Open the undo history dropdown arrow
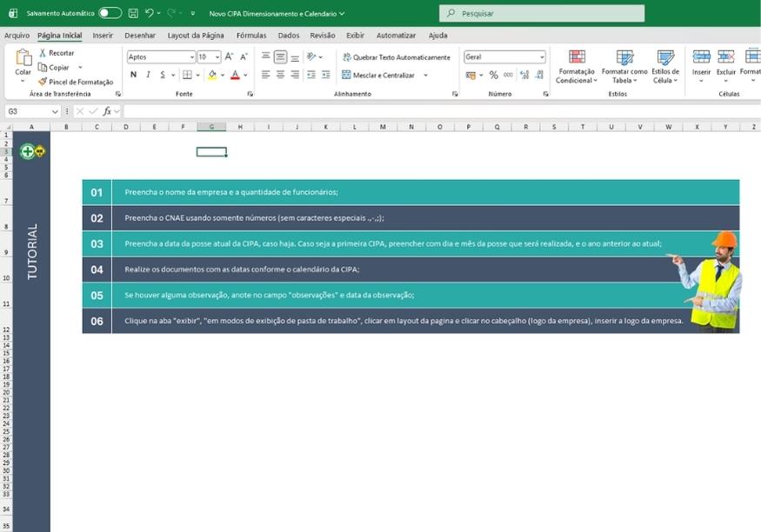Image resolution: width=761 pixels, height=532 pixels. tap(158, 14)
